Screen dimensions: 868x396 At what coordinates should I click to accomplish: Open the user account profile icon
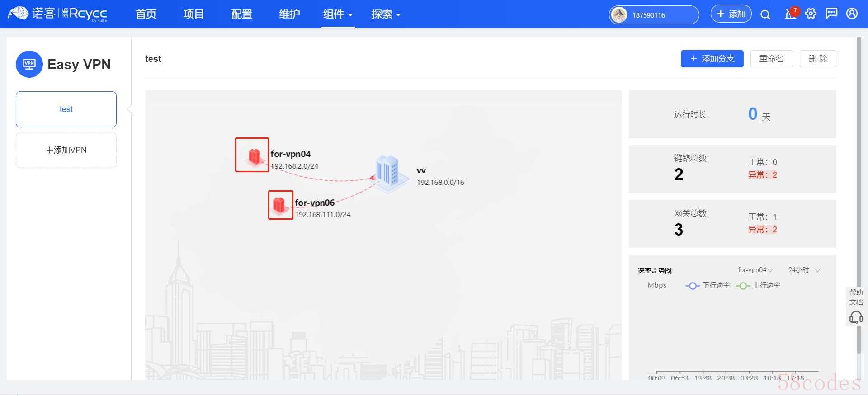pyautogui.click(x=852, y=14)
